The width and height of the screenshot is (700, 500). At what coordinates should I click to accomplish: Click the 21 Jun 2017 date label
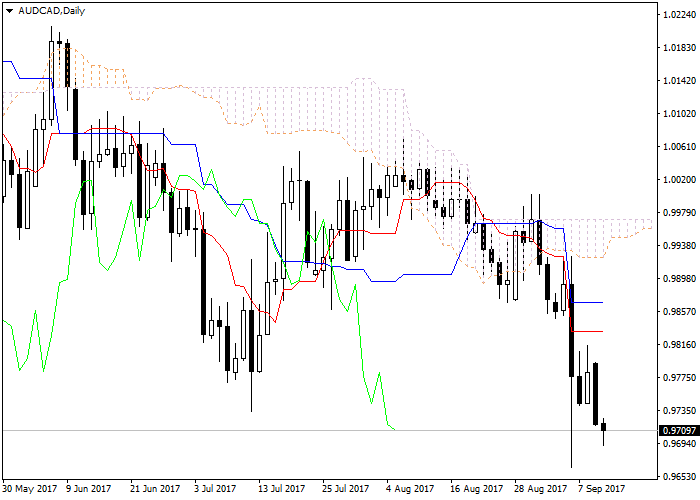(155, 489)
